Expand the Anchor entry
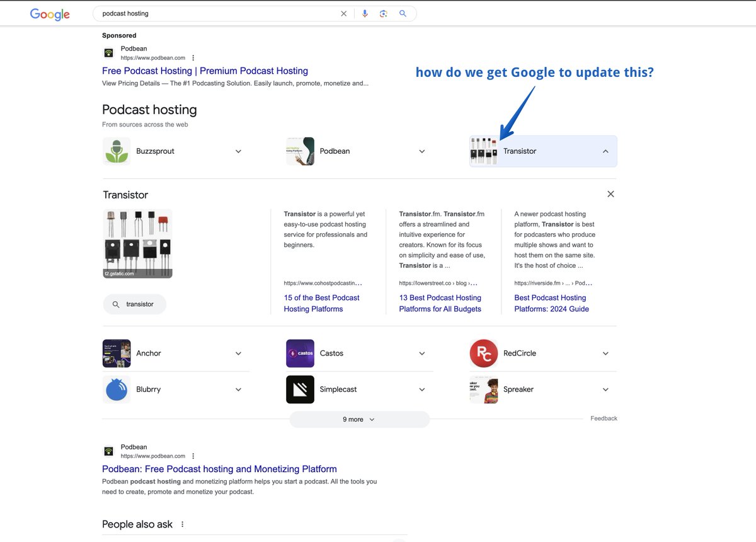756x542 pixels. click(238, 354)
